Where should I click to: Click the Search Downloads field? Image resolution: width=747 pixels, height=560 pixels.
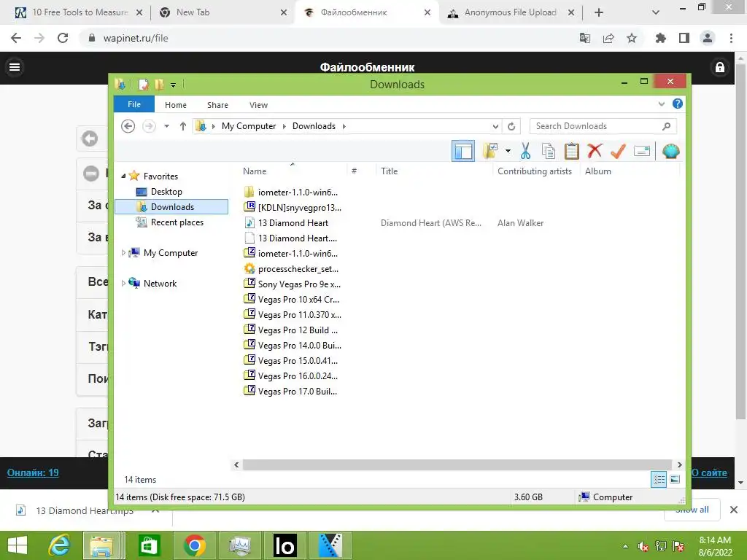603,126
